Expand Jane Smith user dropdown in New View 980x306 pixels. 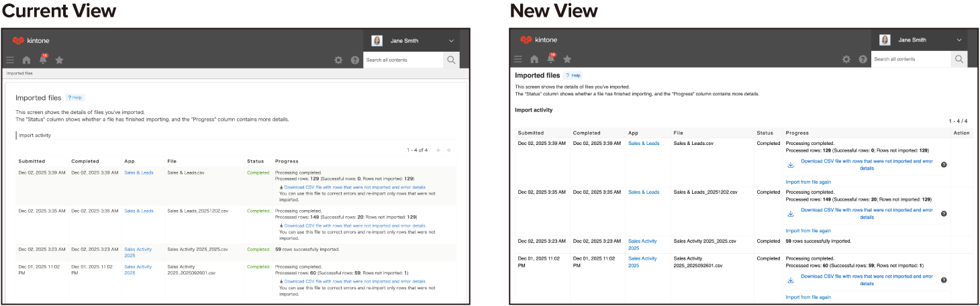coord(959,40)
